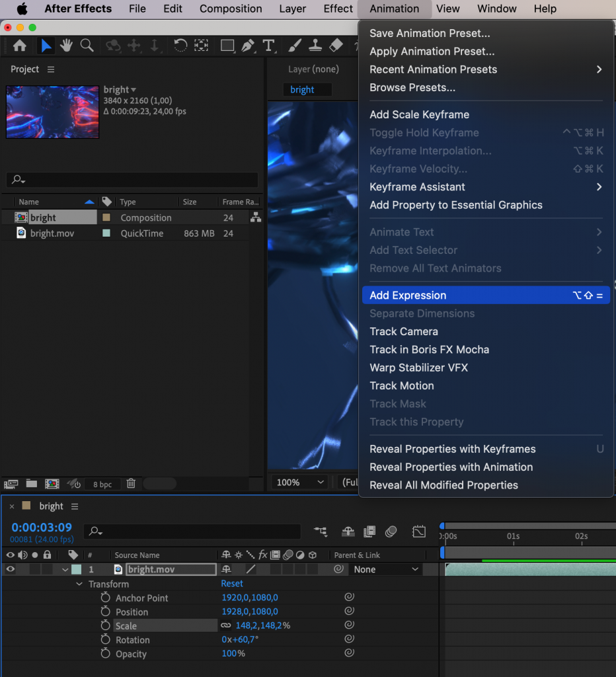
Task: Select the Type tool
Action: click(268, 46)
